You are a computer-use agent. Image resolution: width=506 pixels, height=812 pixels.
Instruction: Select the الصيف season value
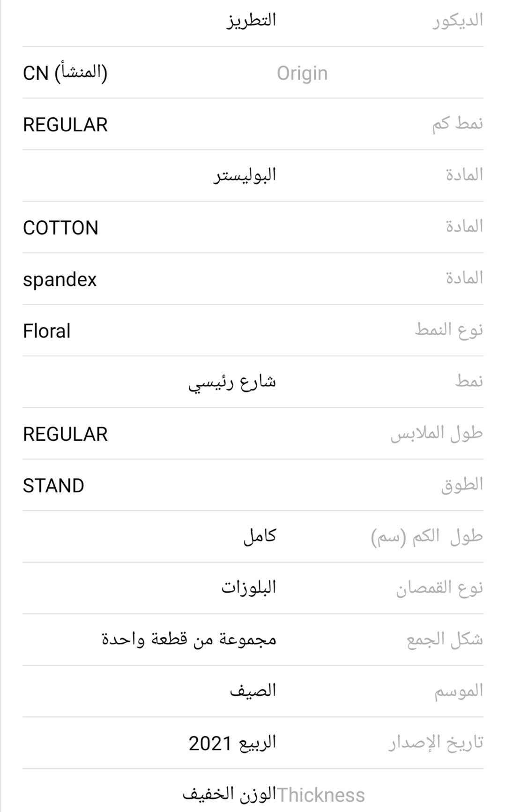[253, 691]
